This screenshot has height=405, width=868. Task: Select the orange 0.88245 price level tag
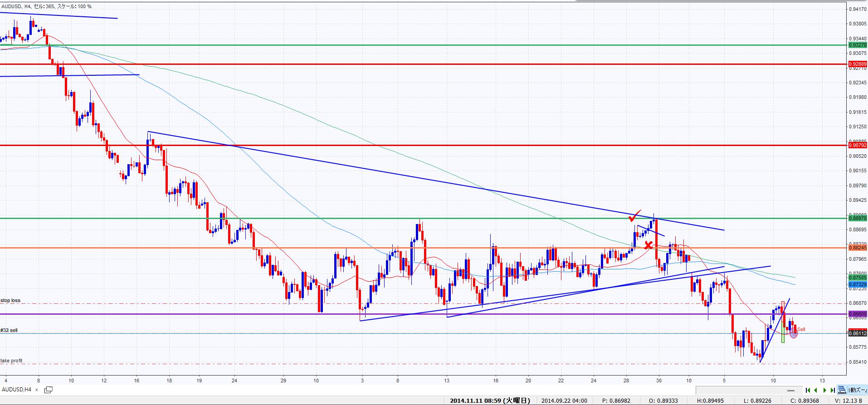[857, 248]
